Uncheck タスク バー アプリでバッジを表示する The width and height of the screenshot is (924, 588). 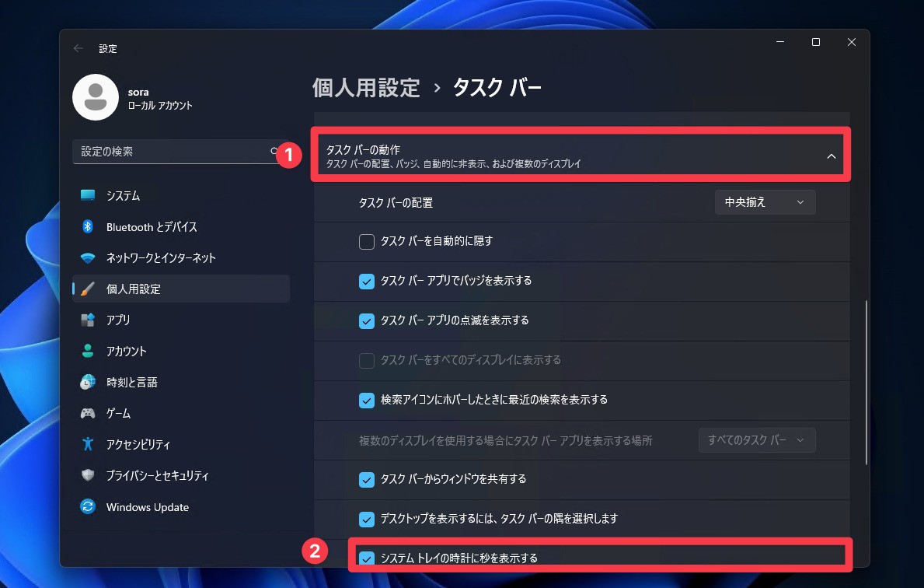tap(367, 282)
